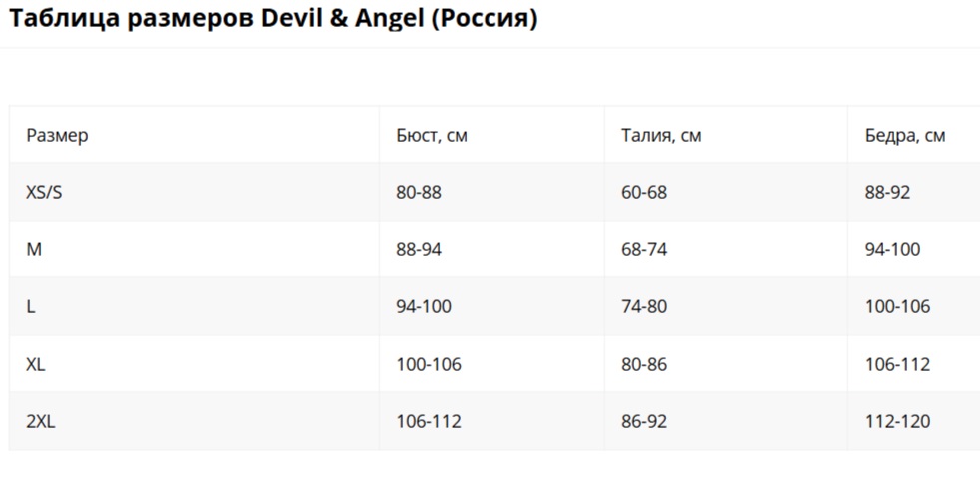Click the M size row label
The image size is (980, 482).
[x=34, y=249]
